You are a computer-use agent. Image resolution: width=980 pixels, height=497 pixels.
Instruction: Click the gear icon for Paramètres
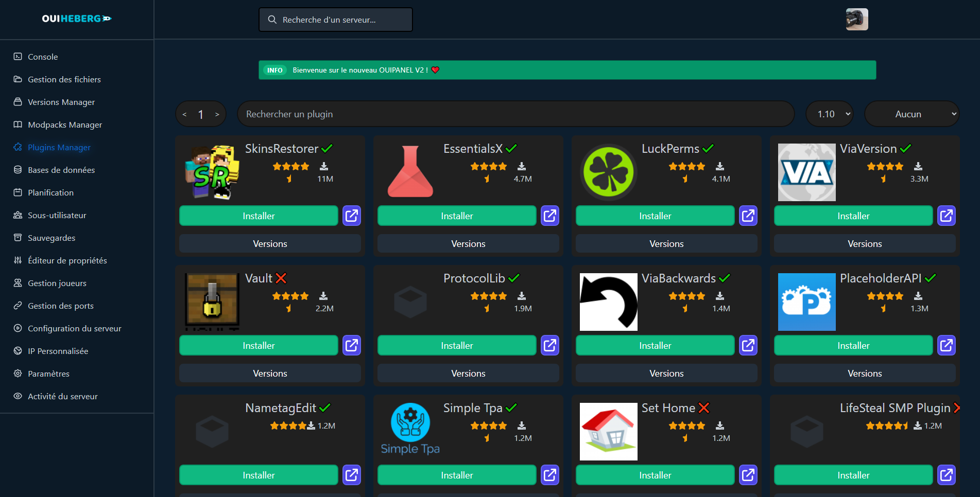[x=18, y=374]
